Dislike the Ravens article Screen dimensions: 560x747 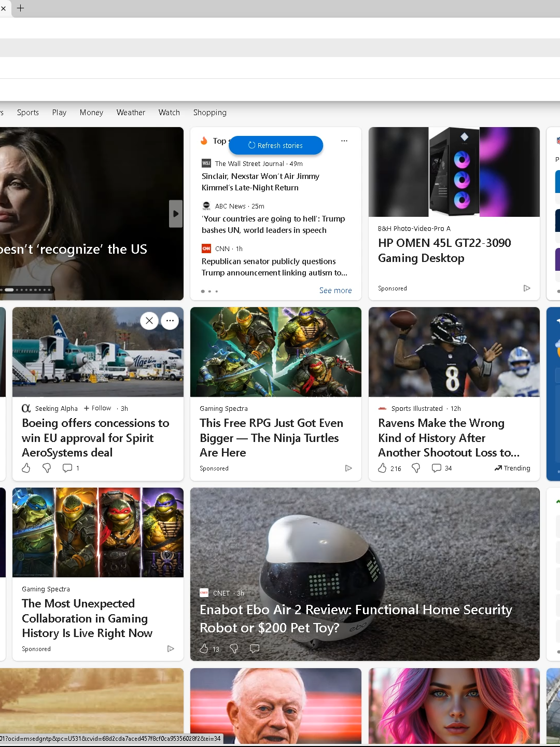click(416, 468)
